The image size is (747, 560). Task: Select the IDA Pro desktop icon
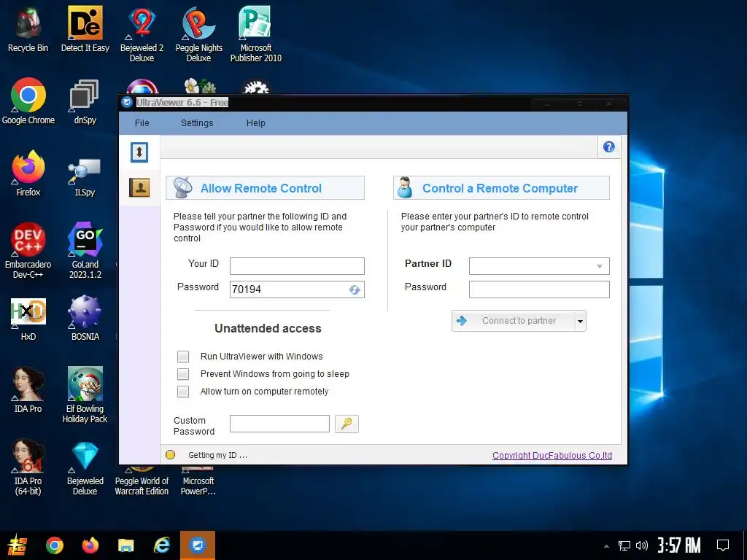tap(28, 389)
